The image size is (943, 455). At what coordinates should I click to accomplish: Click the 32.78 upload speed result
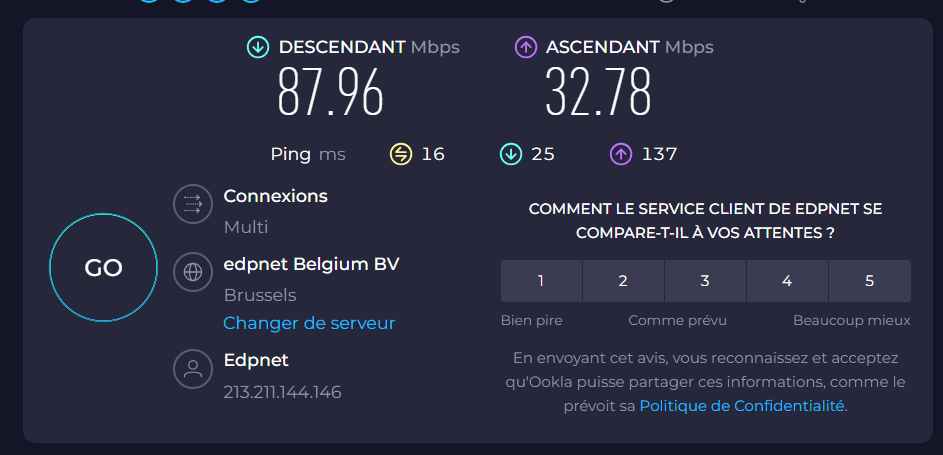pyautogui.click(x=598, y=93)
